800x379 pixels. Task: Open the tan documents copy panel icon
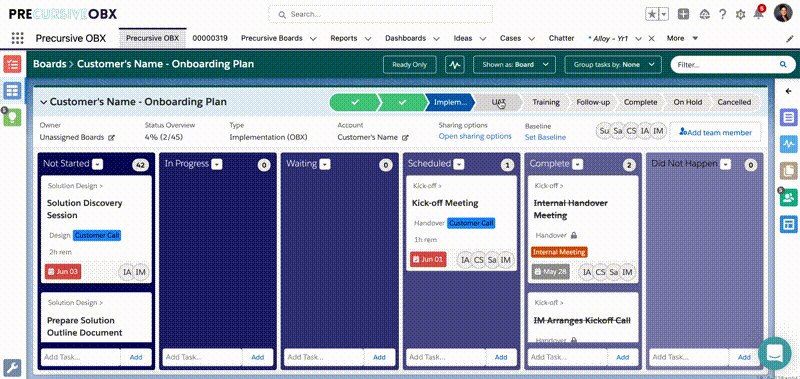pyautogui.click(x=789, y=171)
